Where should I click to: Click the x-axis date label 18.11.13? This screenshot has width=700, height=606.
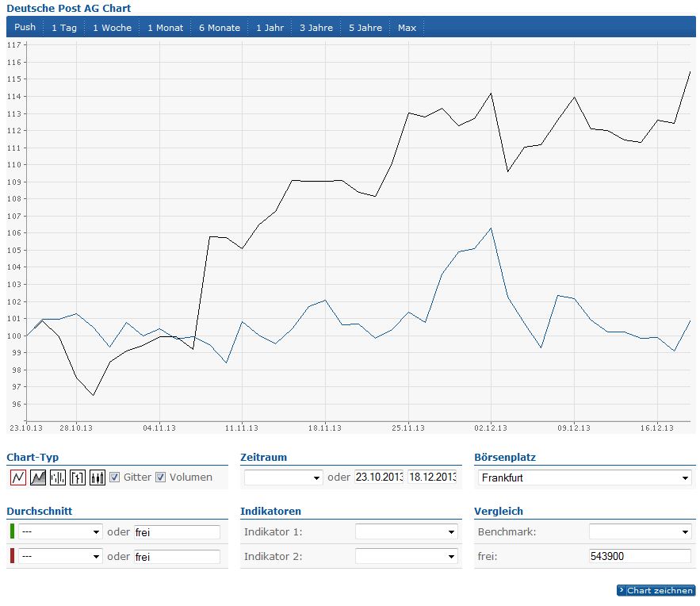click(324, 428)
